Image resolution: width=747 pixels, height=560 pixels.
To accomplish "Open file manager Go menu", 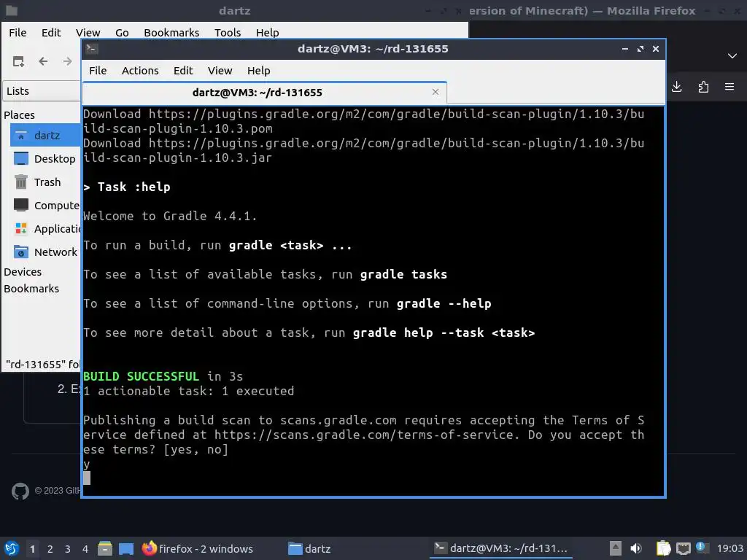I will coord(122,32).
